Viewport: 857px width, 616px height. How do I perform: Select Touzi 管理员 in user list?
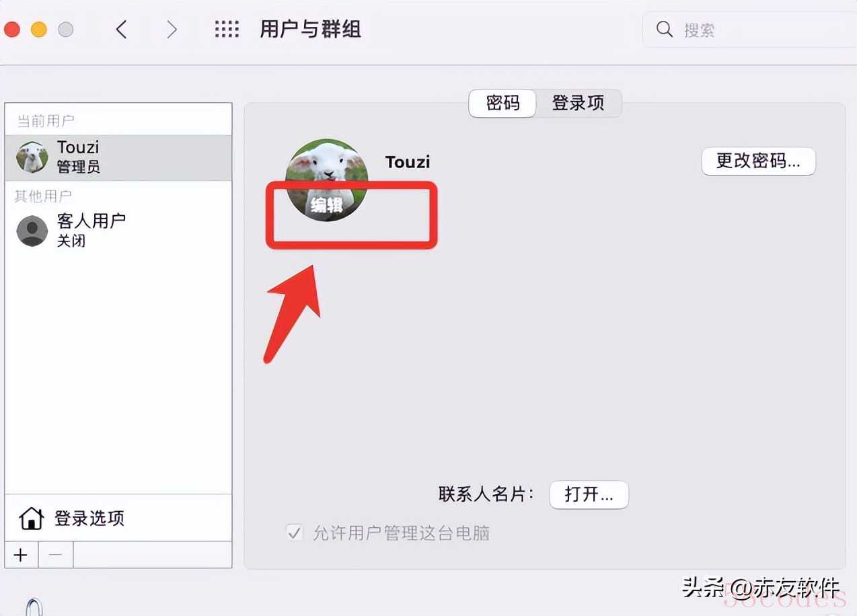pos(118,157)
